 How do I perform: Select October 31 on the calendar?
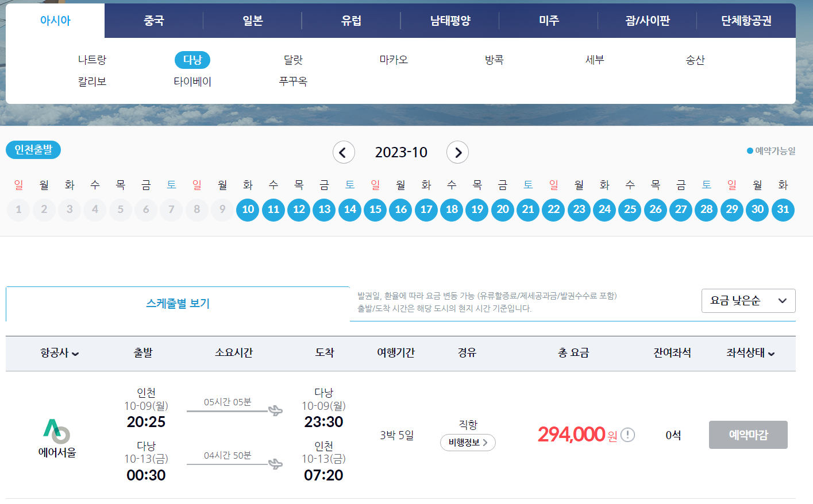pos(783,210)
